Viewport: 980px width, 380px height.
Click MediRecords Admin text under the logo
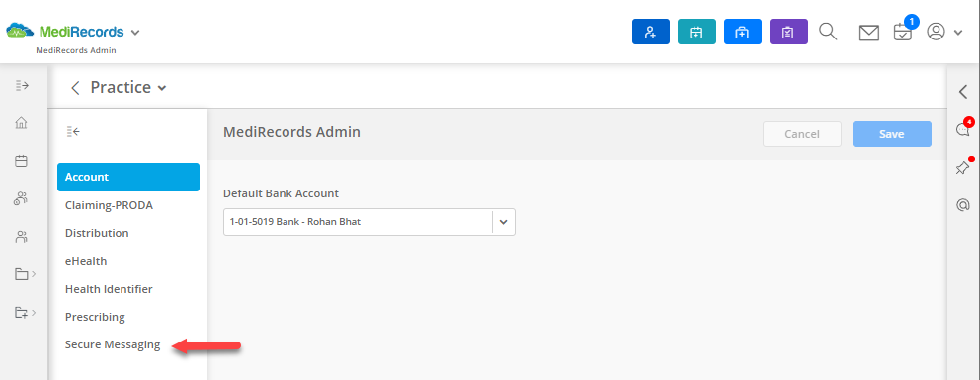point(76,50)
